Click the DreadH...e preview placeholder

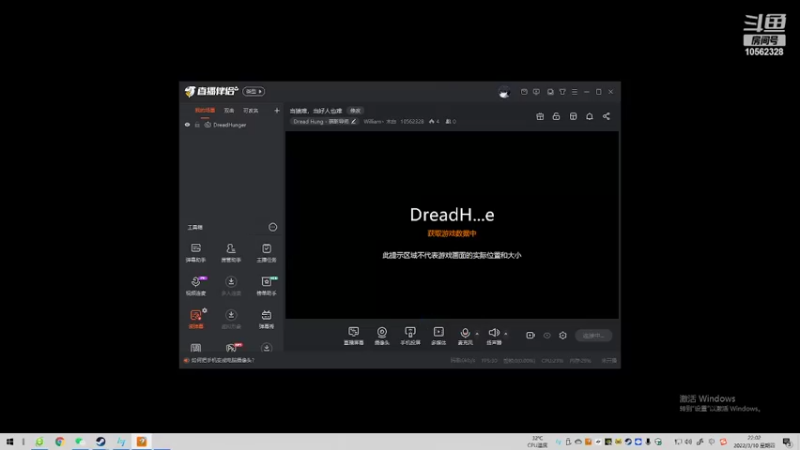(452, 215)
